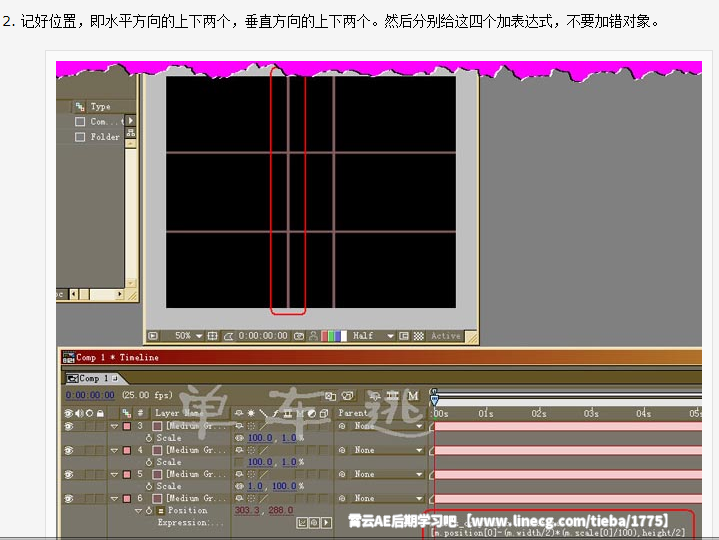The width and height of the screenshot is (719, 540).
Task: Toggle label checkbox beside Com... item
Action: pos(80,121)
